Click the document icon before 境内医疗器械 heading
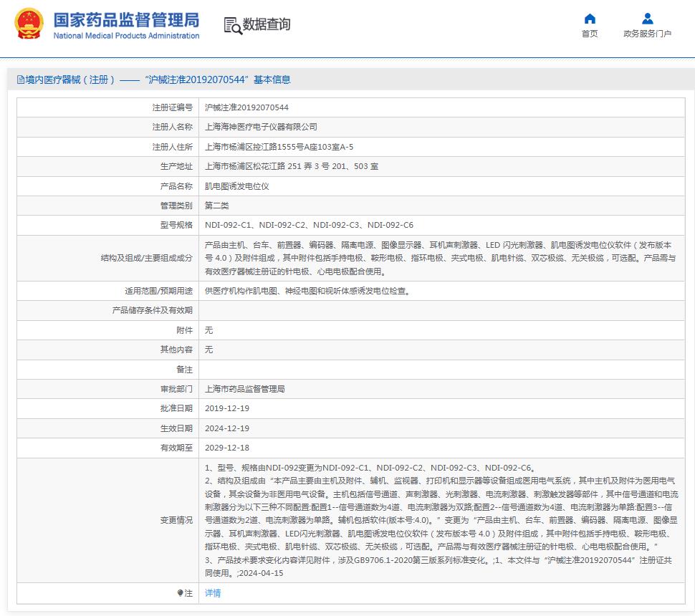This screenshot has width=695, height=616. (x=20, y=80)
